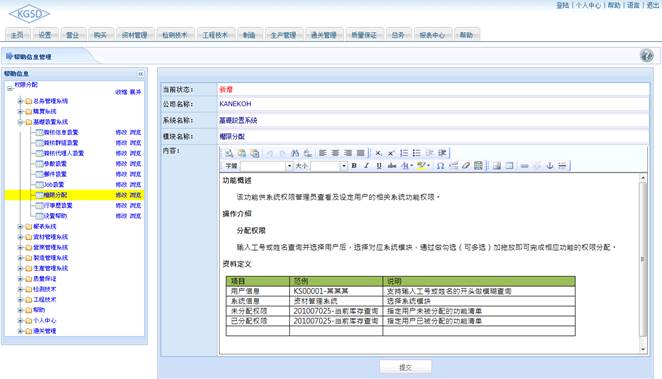
Task: Expand the 报表系统 folder
Action: 20,227
